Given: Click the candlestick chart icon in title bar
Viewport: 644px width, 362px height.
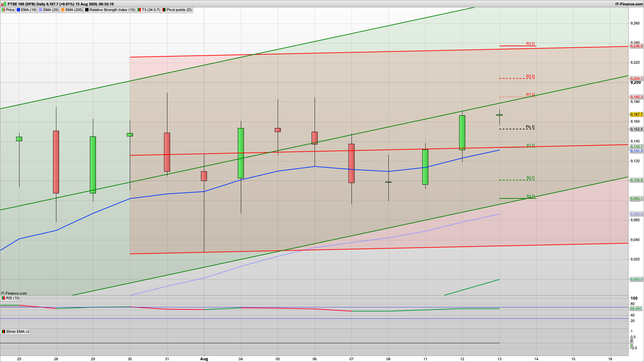Looking at the screenshot, I should [x=4, y=4].
